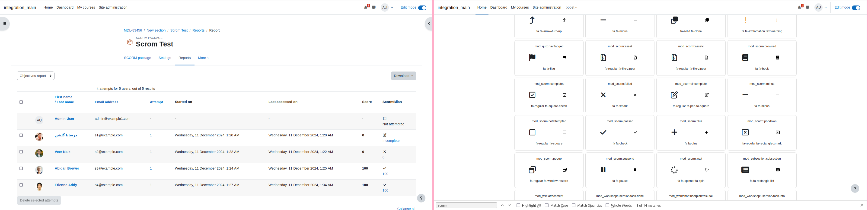The image size is (868, 210).
Task: Open My courses in right window navbar
Action: [x=520, y=7]
